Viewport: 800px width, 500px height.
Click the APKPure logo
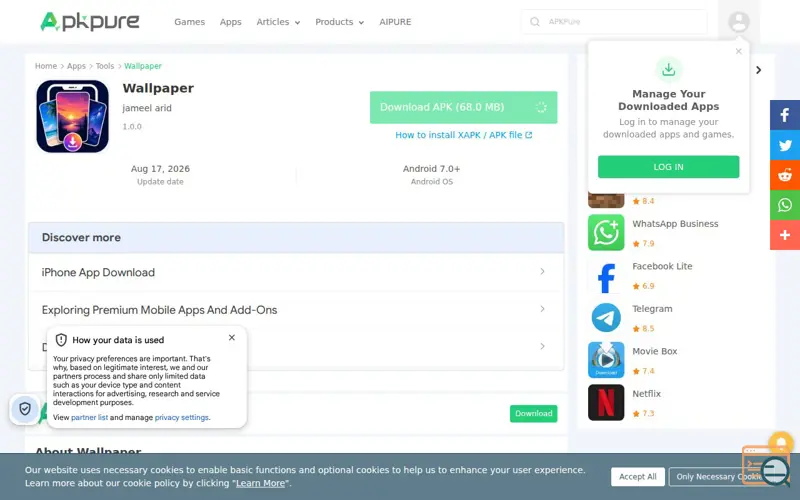coord(90,21)
